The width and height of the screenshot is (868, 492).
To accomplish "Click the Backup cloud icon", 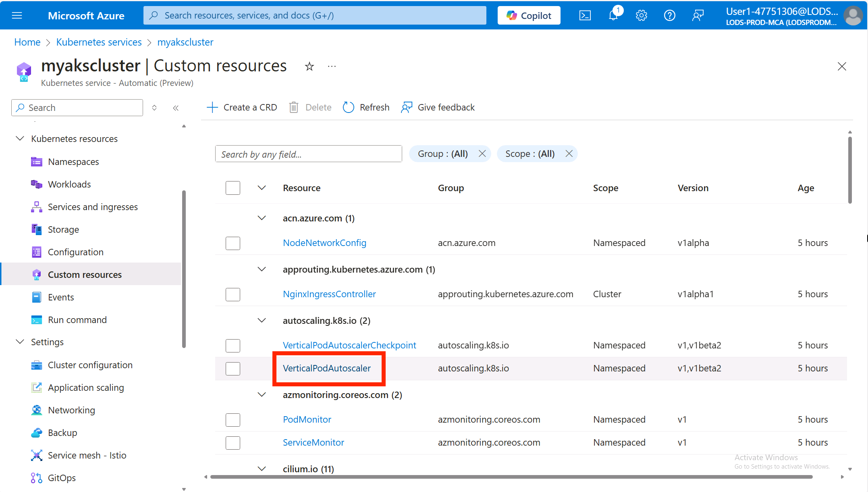I will pyautogui.click(x=37, y=433).
